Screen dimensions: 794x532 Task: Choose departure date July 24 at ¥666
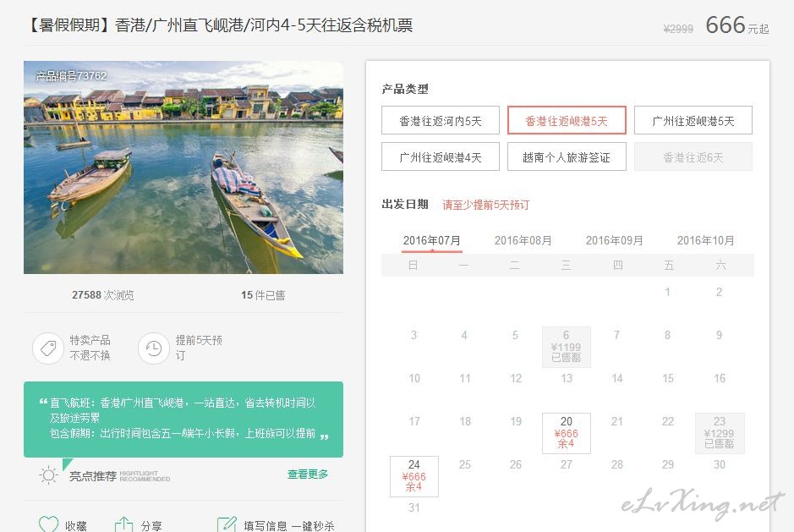[x=414, y=476]
